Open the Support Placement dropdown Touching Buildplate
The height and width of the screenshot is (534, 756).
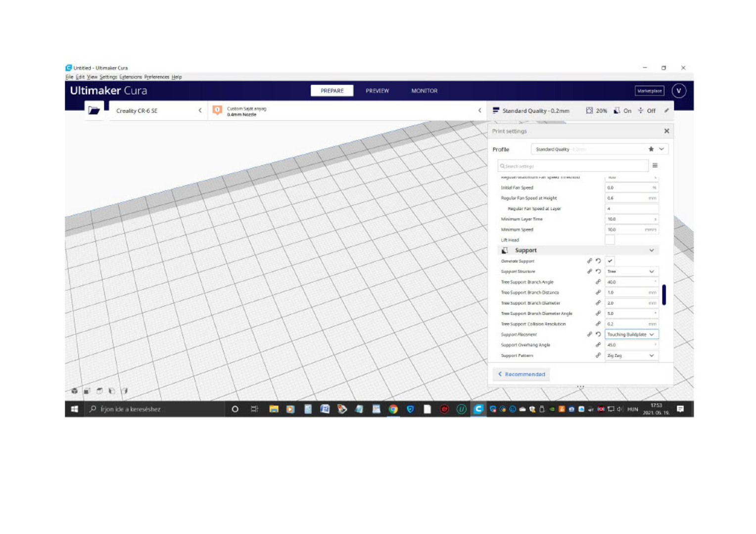pos(632,335)
